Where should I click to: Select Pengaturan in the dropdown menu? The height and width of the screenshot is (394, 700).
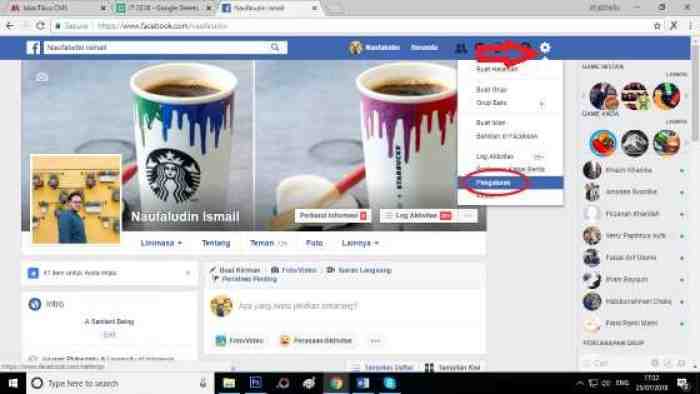click(510, 182)
